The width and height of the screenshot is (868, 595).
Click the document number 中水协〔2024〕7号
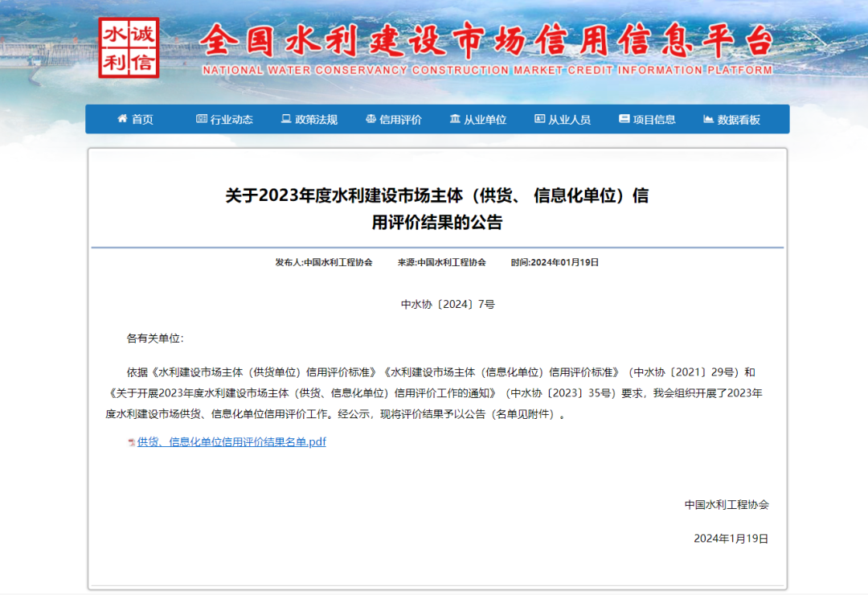click(x=448, y=304)
